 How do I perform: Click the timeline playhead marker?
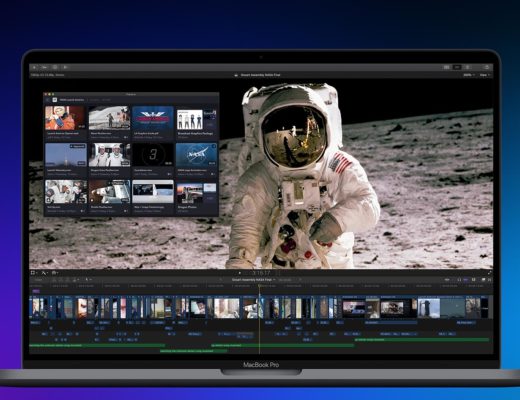coord(259,286)
